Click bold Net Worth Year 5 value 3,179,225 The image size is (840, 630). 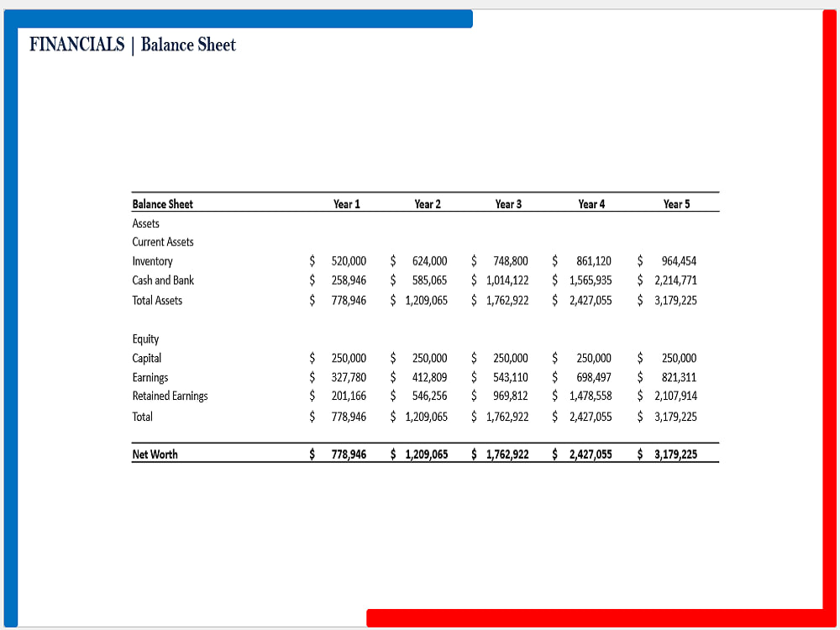[675, 454]
